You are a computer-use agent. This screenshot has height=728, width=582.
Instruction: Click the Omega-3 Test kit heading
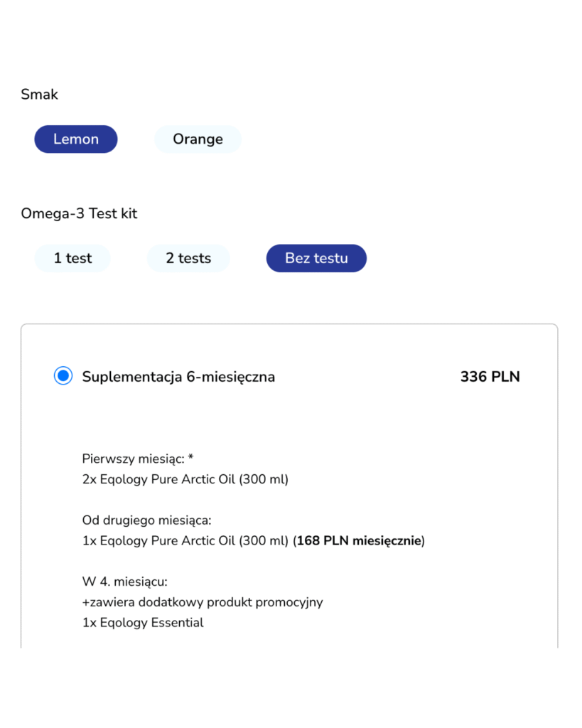pos(79,213)
